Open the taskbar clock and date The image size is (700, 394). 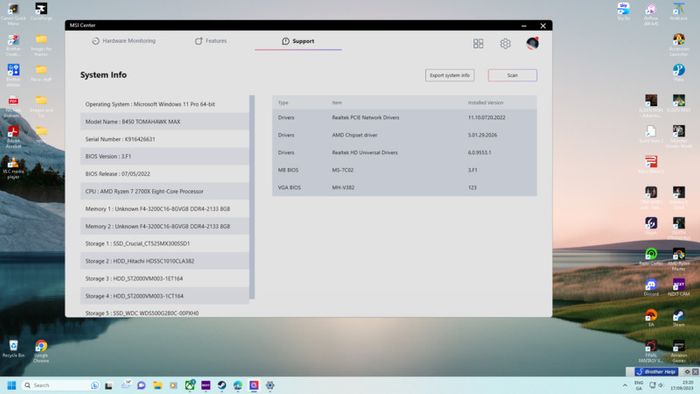682,386
